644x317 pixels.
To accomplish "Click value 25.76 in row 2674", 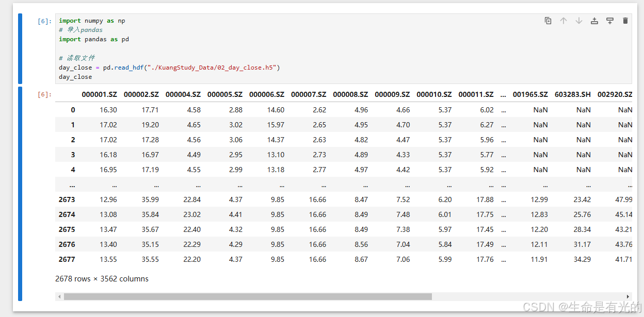I will [582, 214].
